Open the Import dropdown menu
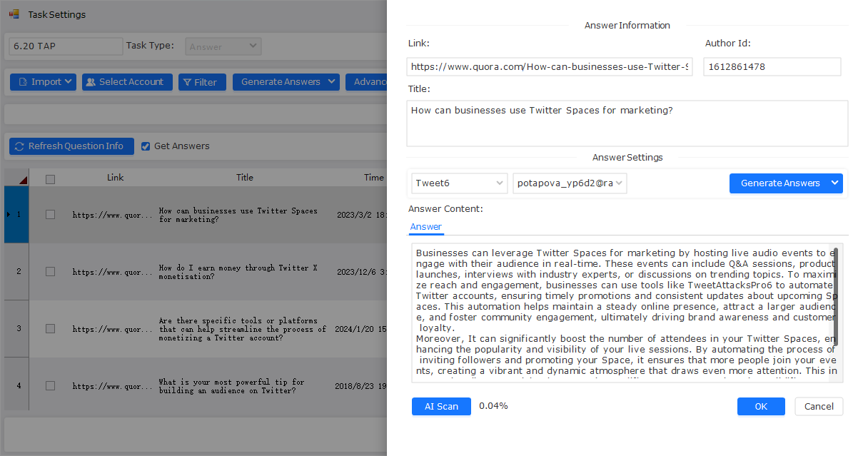 click(x=43, y=82)
